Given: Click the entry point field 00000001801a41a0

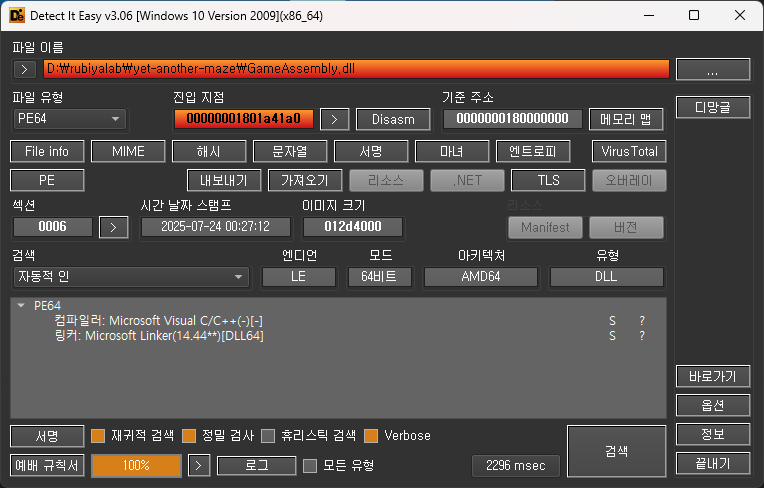Looking at the screenshot, I should [244, 119].
